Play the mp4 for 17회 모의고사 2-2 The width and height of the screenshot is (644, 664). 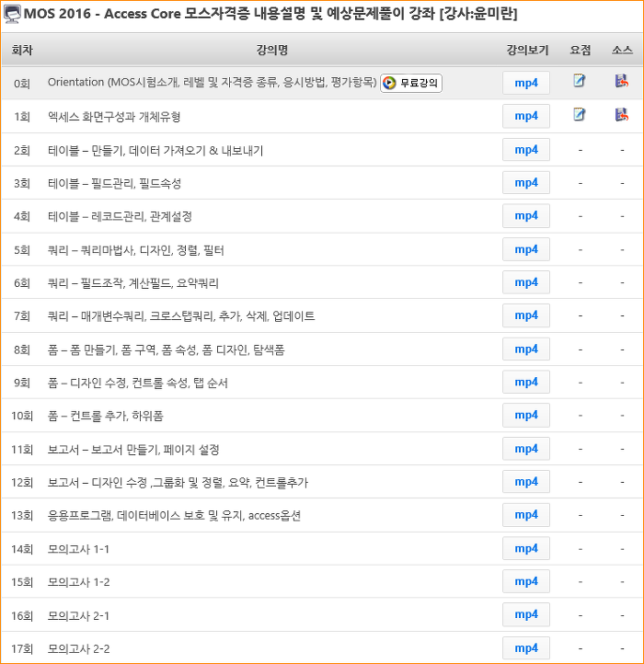526,648
